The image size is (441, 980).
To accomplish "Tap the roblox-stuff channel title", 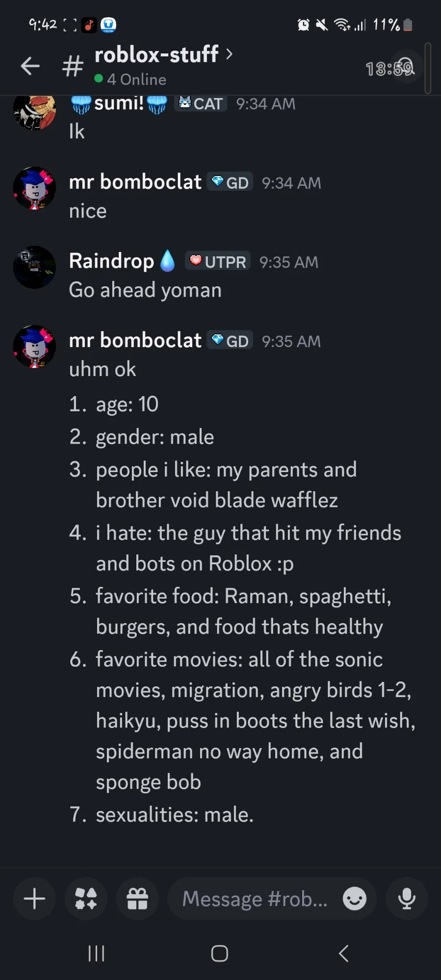I will [x=156, y=54].
